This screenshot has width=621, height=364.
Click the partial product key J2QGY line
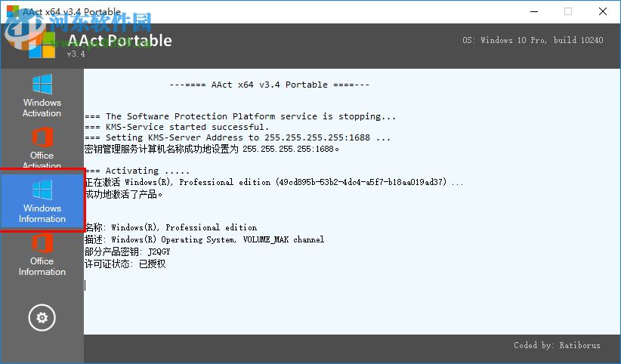[128, 251]
